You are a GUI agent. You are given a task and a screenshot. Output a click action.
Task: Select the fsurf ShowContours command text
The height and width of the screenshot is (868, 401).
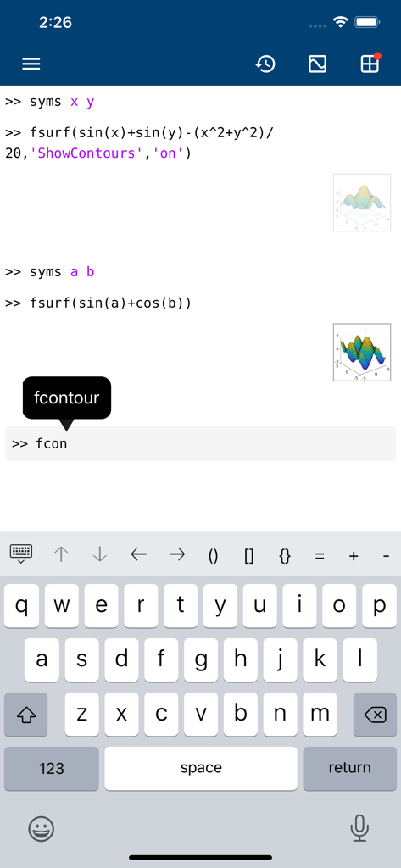point(140,142)
